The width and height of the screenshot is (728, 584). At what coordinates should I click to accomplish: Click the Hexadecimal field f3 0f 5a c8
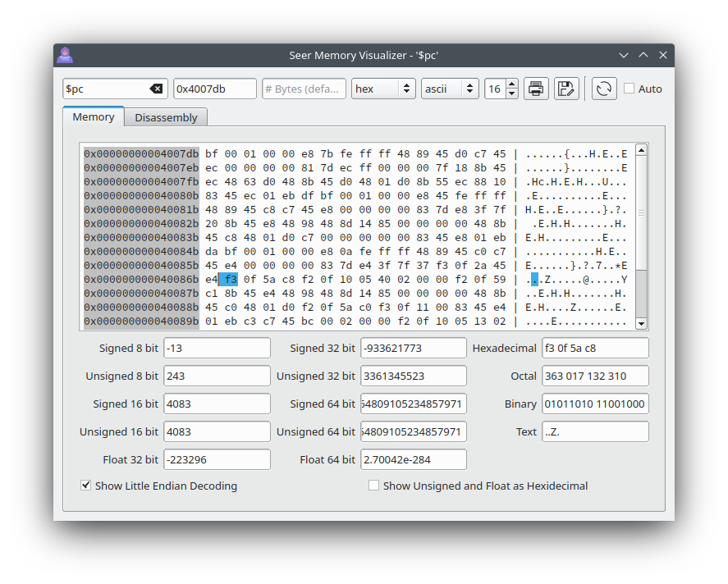click(x=595, y=348)
